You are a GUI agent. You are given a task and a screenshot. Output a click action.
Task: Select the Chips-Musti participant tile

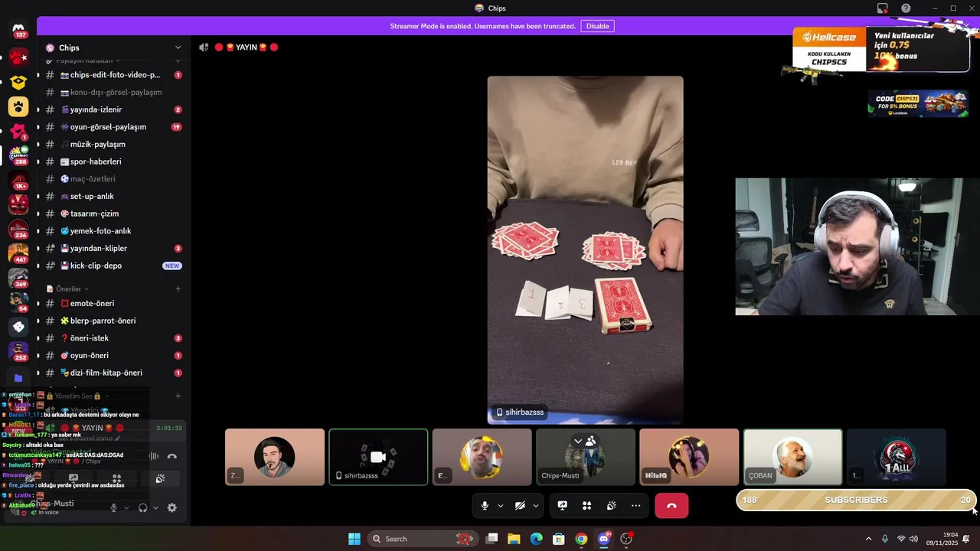coord(585,457)
